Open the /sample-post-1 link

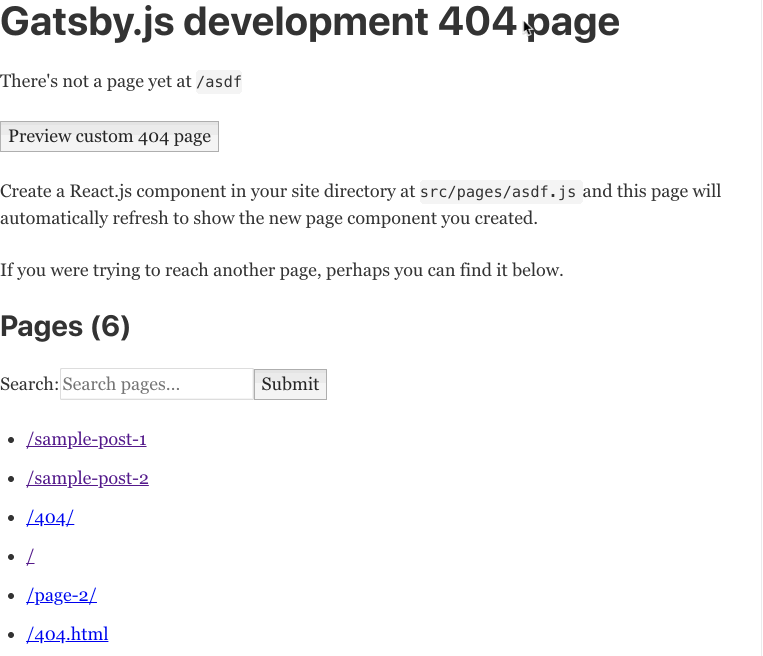[87, 439]
